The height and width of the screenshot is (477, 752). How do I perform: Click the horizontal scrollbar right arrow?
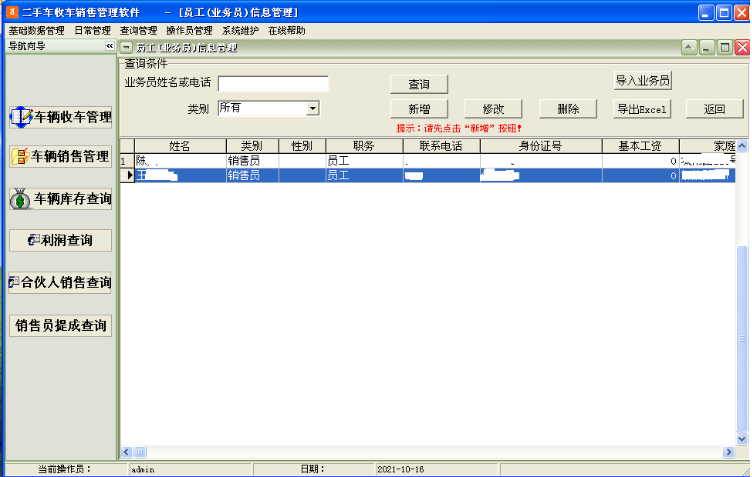pos(728,452)
